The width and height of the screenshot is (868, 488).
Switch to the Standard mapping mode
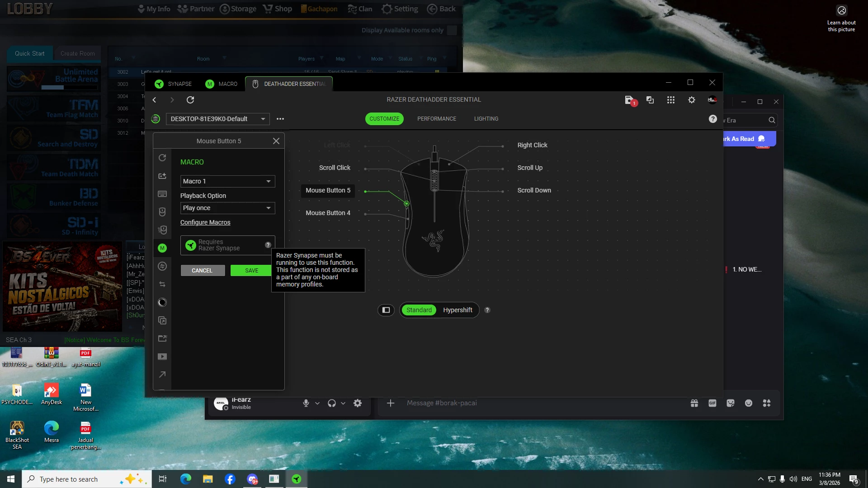[x=419, y=310]
